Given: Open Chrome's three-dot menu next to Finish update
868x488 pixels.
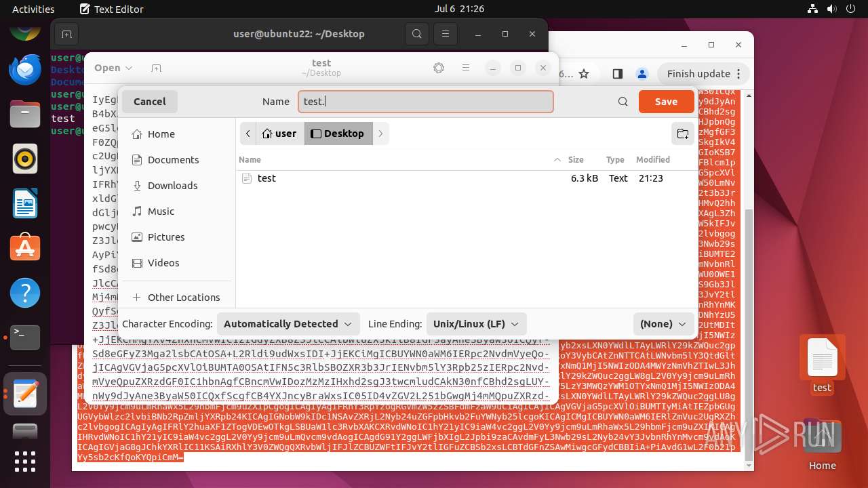Looking at the screenshot, I should click(739, 74).
